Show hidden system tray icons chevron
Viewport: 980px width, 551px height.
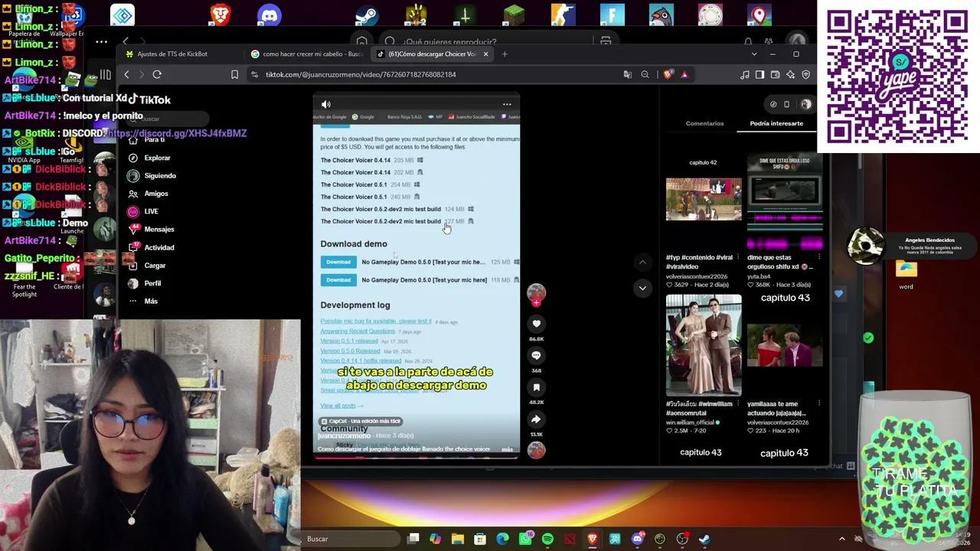point(842,539)
